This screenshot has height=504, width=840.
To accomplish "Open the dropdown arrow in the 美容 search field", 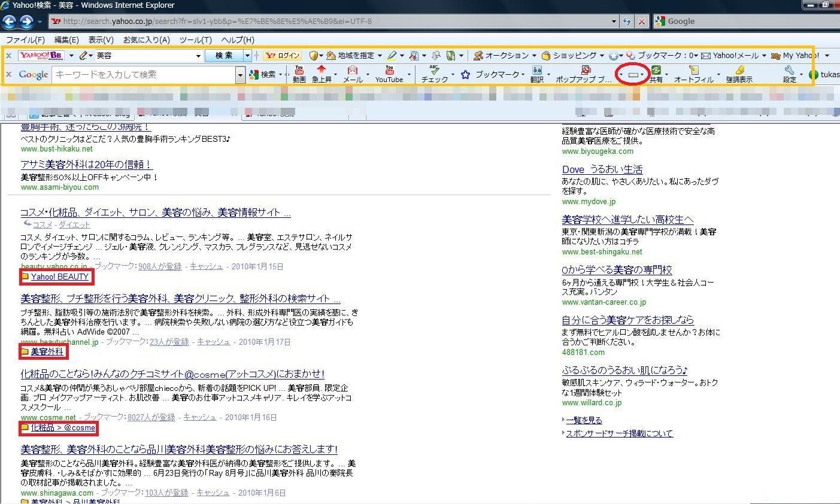I will pyautogui.click(x=198, y=56).
